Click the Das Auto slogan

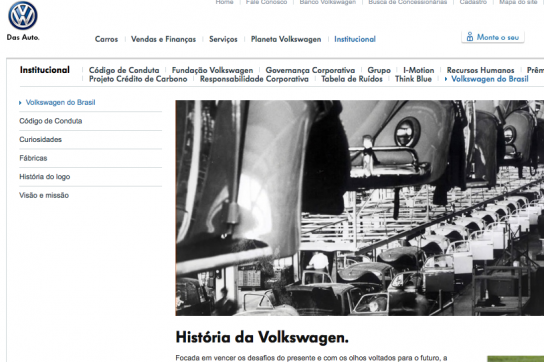point(23,37)
